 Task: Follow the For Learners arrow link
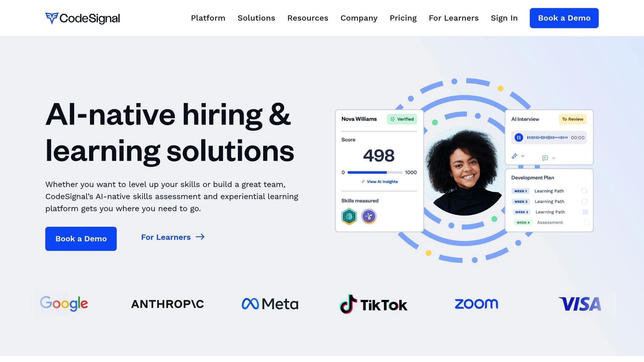[173, 237]
